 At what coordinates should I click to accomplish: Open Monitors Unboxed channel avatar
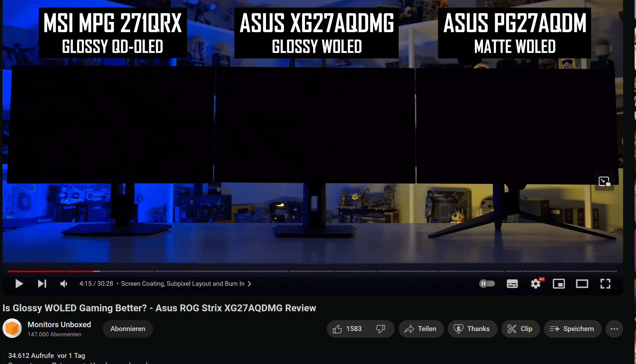pos(12,328)
